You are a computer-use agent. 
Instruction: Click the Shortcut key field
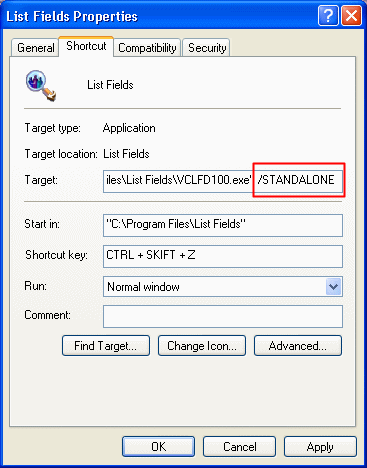(x=223, y=256)
